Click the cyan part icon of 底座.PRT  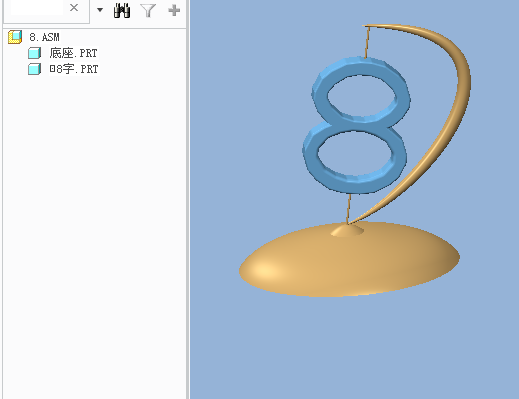point(34,53)
